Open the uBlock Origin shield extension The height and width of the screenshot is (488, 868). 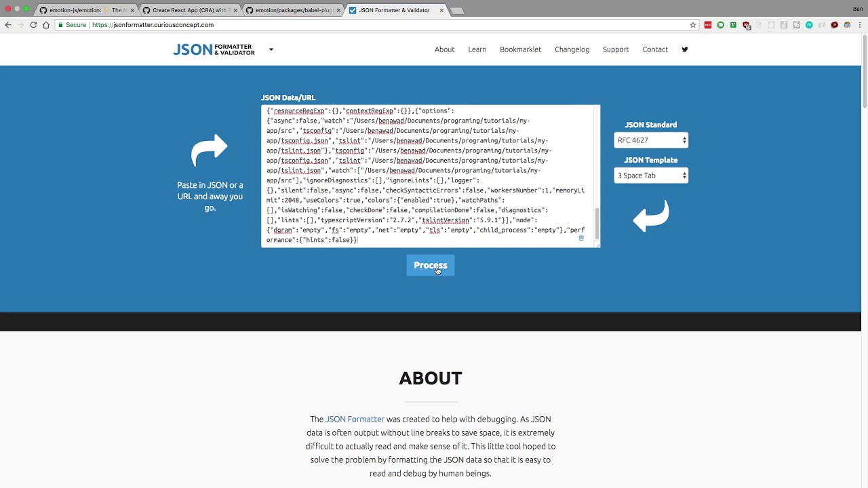[x=746, y=25]
